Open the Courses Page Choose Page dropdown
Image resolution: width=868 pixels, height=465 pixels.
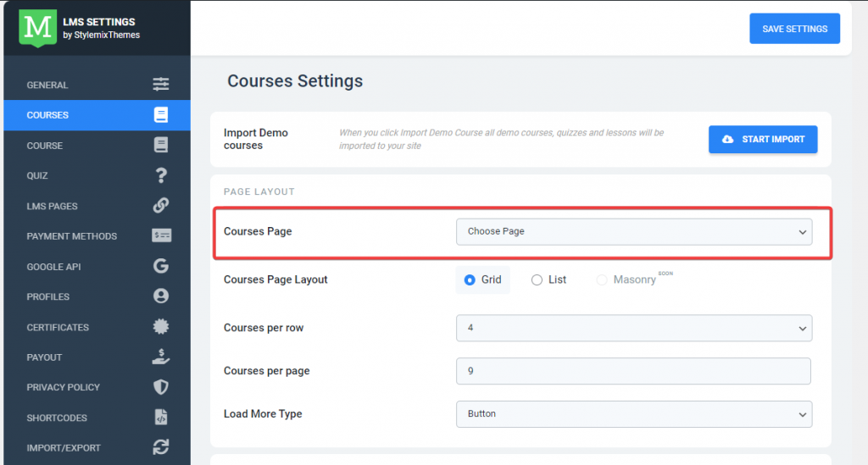pos(634,232)
